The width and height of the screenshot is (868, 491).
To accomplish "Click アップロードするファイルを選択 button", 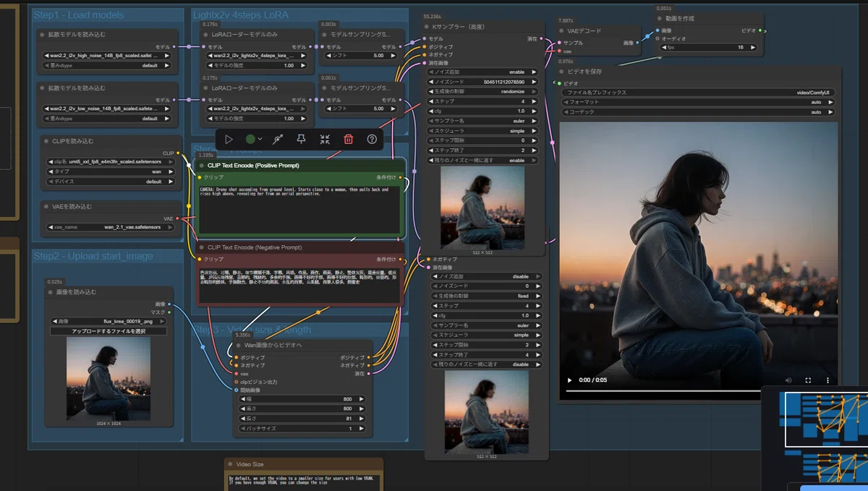I will coord(109,331).
